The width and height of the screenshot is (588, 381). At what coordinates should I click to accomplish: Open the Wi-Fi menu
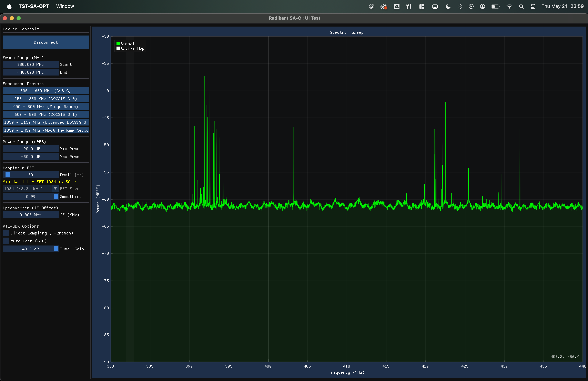[509, 6]
